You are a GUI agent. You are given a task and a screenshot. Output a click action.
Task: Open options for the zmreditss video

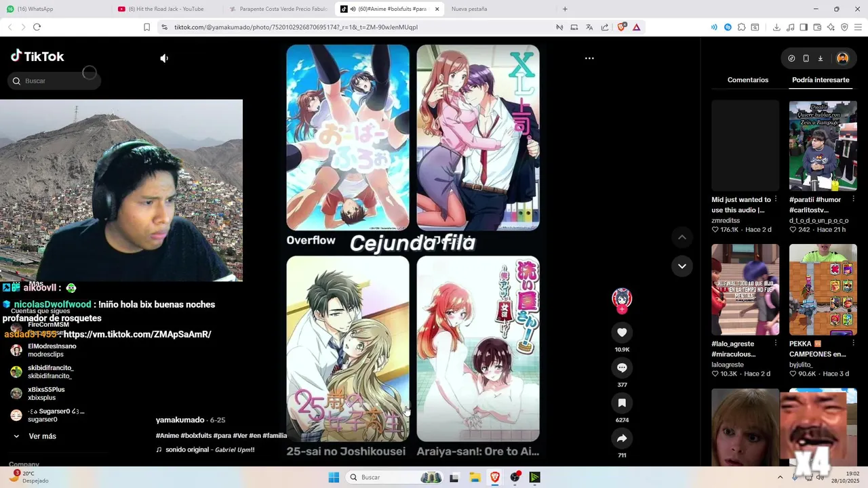(x=776, y=199)
